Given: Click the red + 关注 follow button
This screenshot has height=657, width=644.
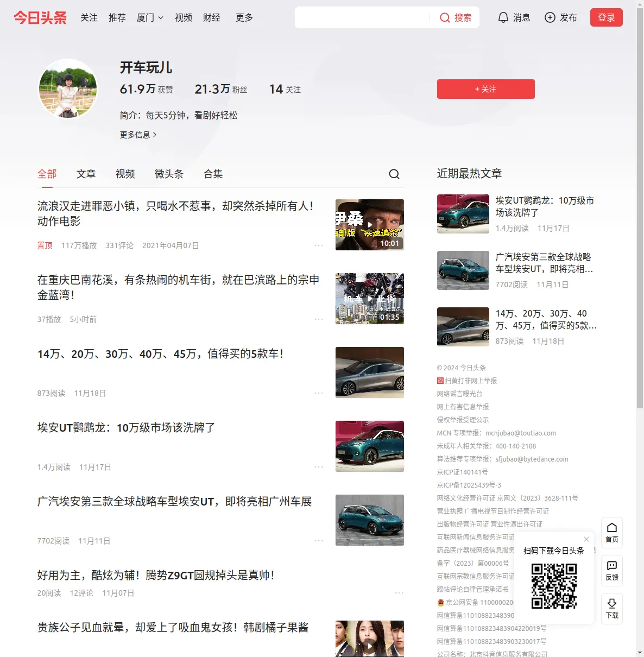Looking at the screenshot, I should [x=486, y=89].
